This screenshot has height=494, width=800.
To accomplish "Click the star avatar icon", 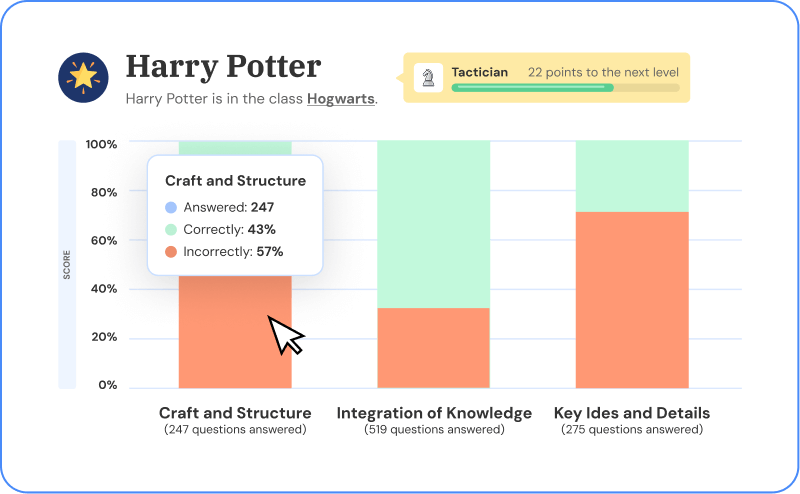I will (83, 78).
